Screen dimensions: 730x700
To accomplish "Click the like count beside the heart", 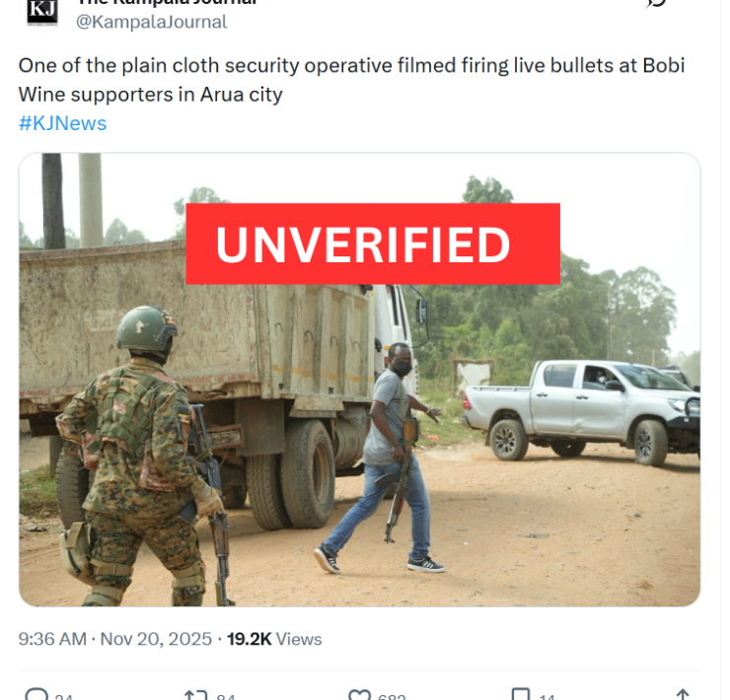I will 392,696.
